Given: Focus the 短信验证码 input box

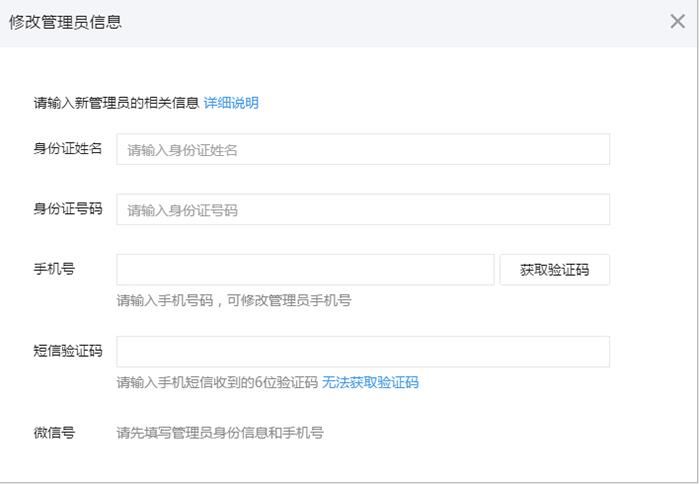Looking at the screenshot, I should 363,352.
